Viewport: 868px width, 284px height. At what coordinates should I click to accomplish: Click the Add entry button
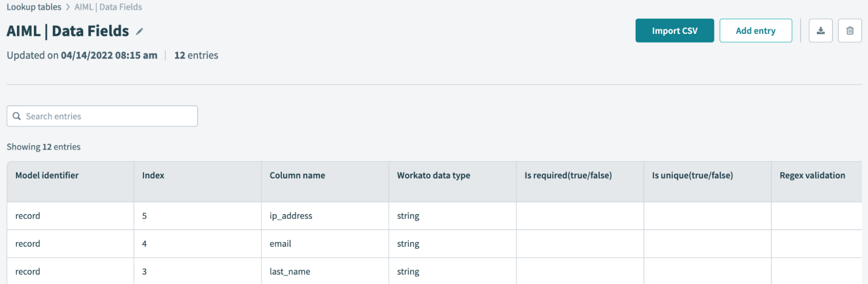(756, 31)
